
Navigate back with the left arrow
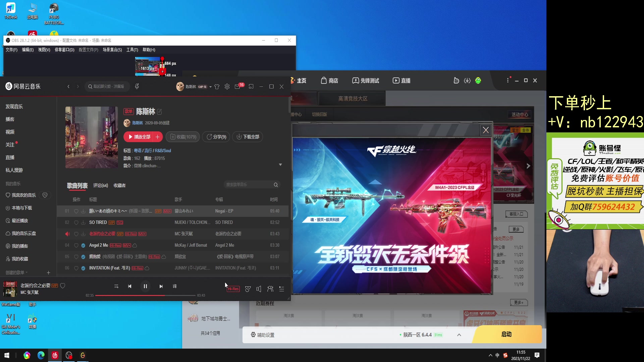pos(68,86)
